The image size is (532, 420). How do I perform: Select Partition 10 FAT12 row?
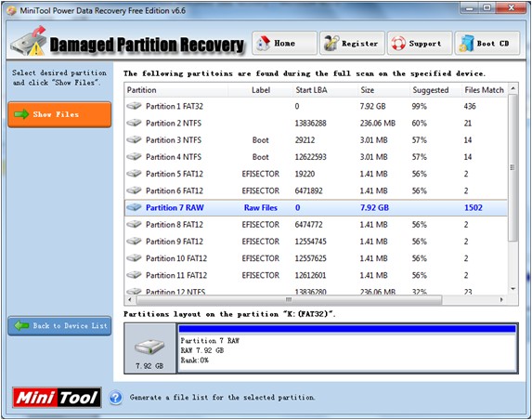tap(316, 258)
